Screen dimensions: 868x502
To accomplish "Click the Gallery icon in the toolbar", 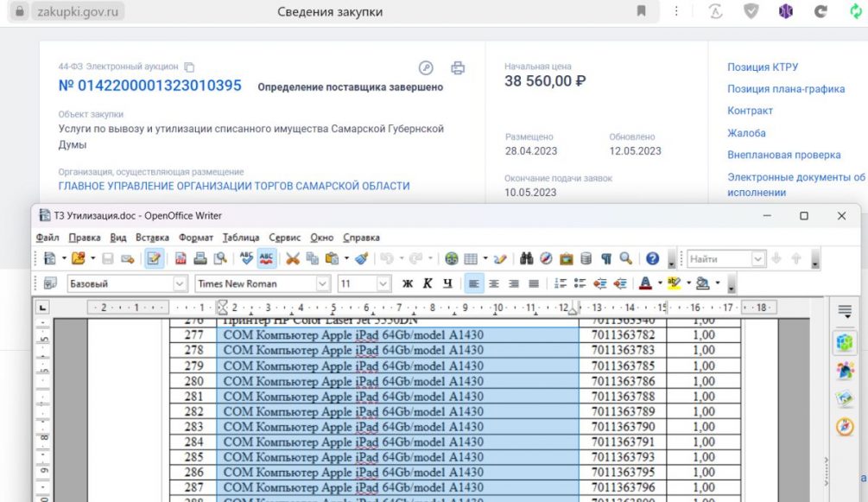I will tap(567, 258).
